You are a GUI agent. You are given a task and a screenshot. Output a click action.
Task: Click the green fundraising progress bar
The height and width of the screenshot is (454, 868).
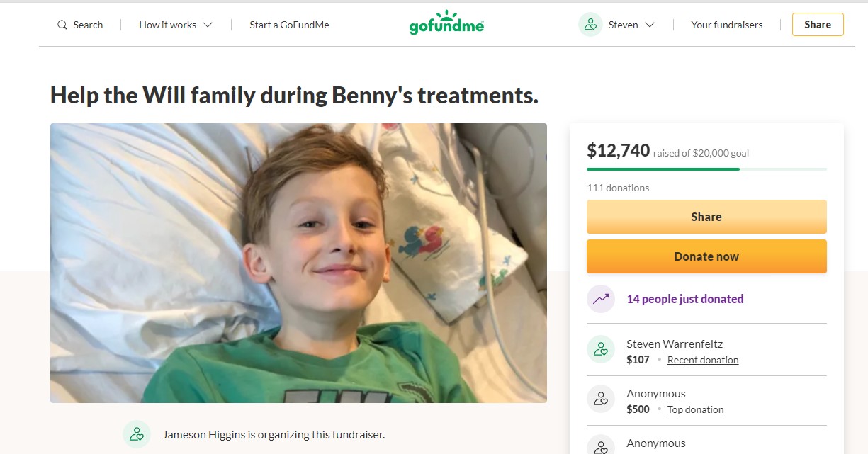coord(706,169)
